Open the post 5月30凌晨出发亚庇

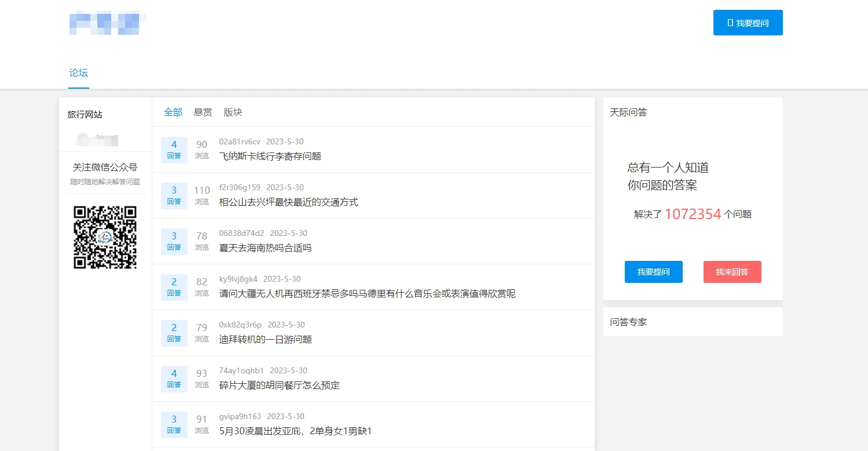[295, 431]
